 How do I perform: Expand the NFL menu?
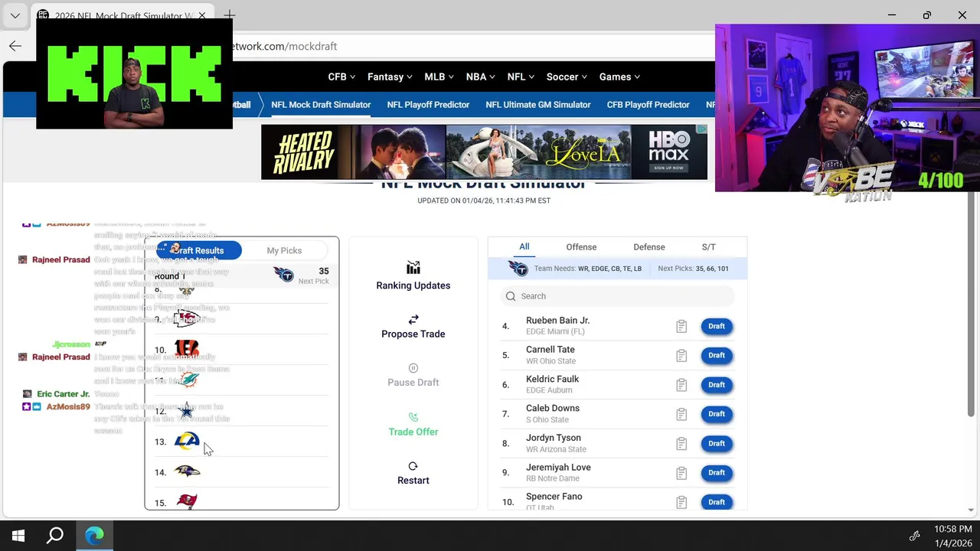pyautogui.click(x=521, y=77)
